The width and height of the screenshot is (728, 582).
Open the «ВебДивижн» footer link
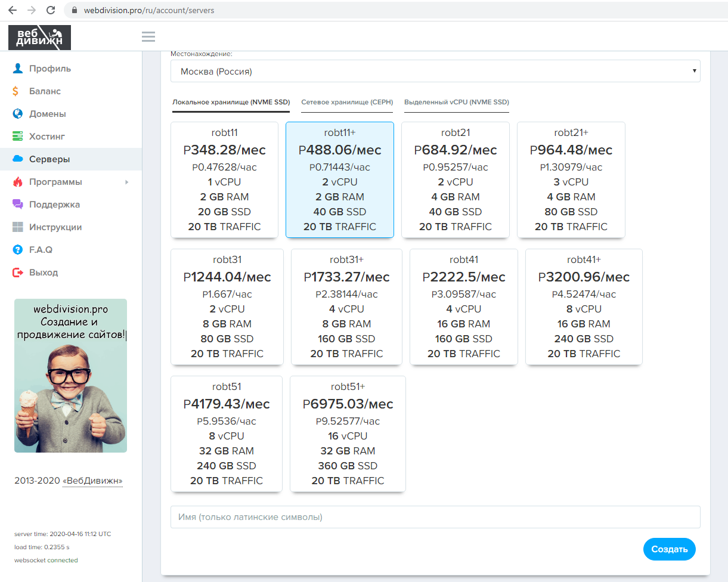point(92,481)
